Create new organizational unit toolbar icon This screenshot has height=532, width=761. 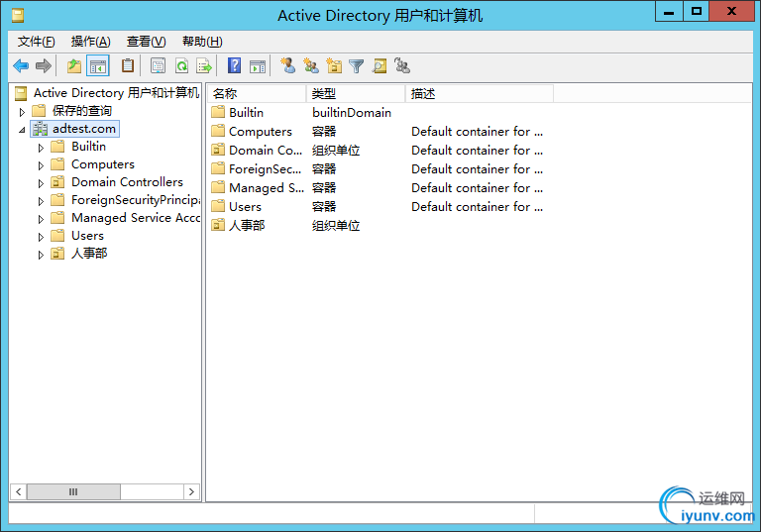click(x=334, y=65)
